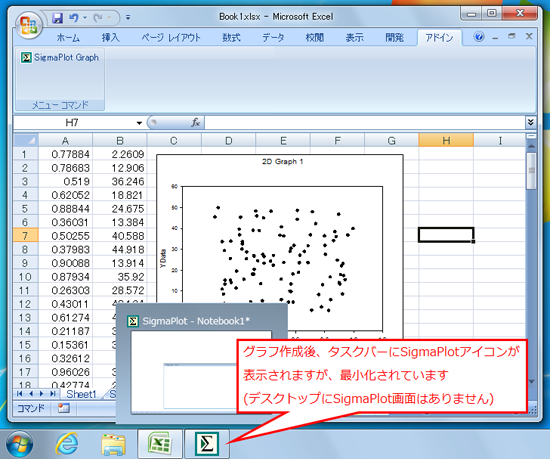Open the undo history dropdown arrow
This screenshot has height=459, width=550.
click(85, 17)
